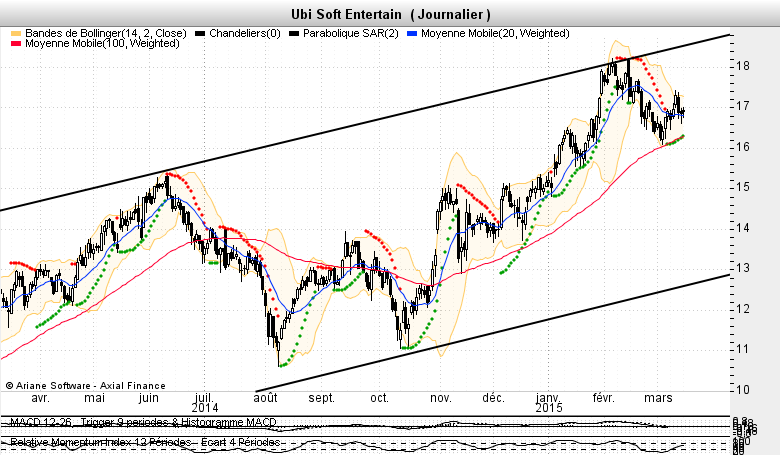Click the 12 price label on the axis
The image size is (780, 455).
pyautogui.click(x=743, y=309)
